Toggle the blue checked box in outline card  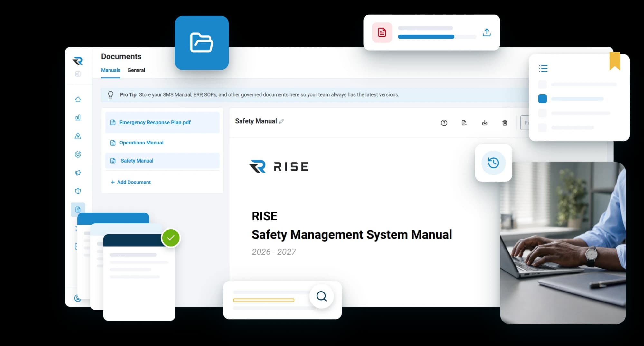(543, 99)
